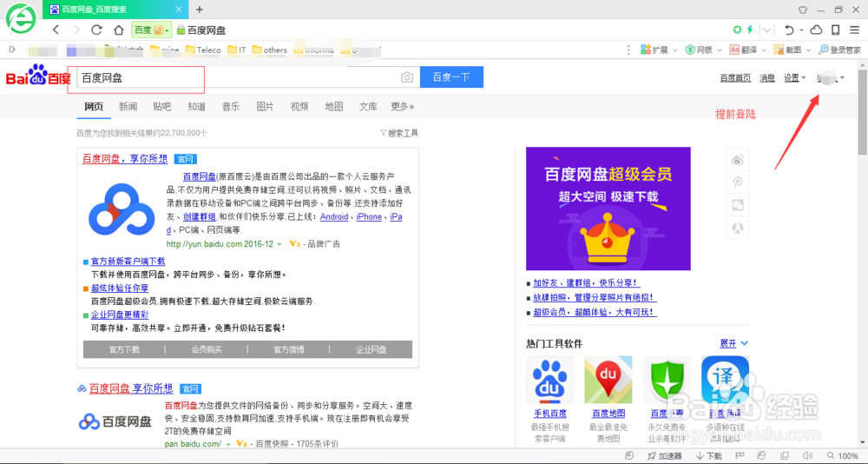Switch to the 图片 images tab
The height and width of the screenshot is (464, 868).
pos(265,106)
